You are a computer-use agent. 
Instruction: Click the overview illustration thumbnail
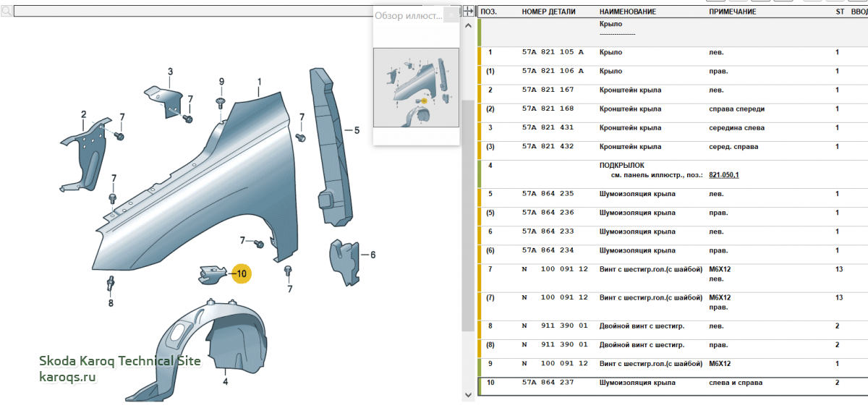tap(416, 87)
